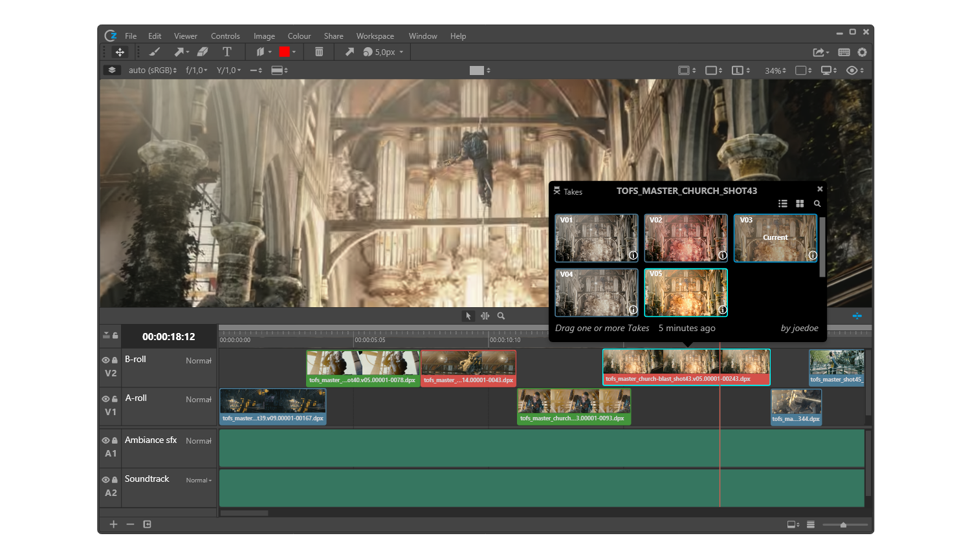The height and width of the screenshot is (560, 968).
Task: Open the Viewer menu
Action: (186, 36)
